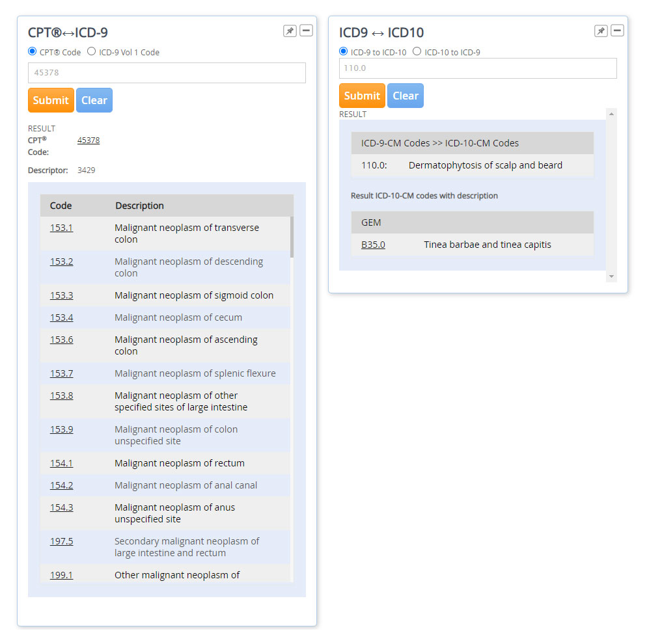Minimize the ICD9 ↔ ICD10 widget

click(617, 30)
